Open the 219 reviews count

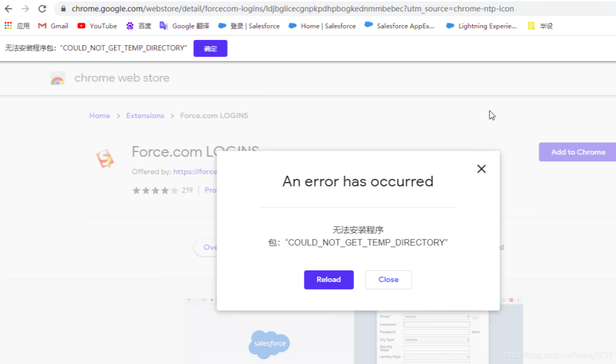(x=187, y=190)
